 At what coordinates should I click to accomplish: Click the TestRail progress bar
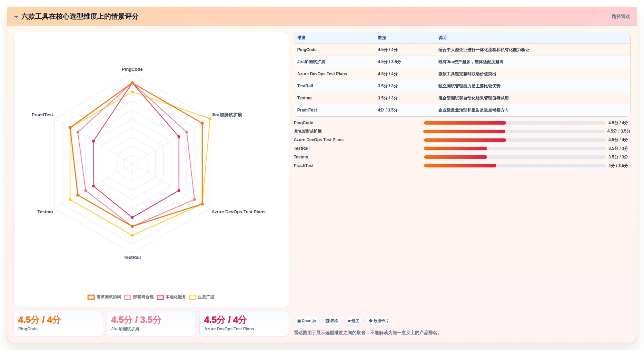point(514,148)
